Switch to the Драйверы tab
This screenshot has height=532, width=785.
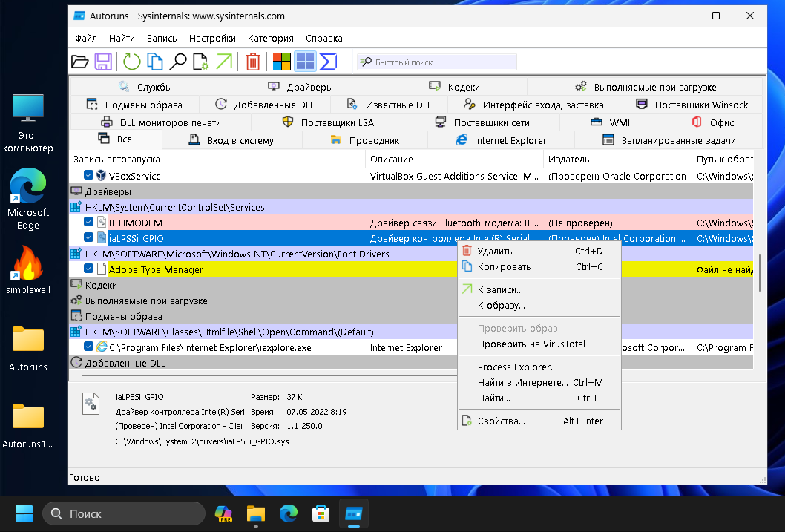tap(300, 87)
